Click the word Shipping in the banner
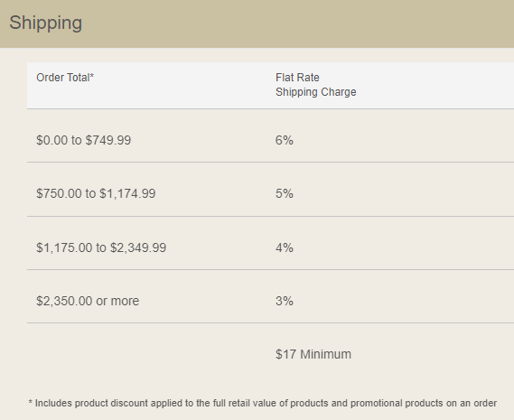 45,23
